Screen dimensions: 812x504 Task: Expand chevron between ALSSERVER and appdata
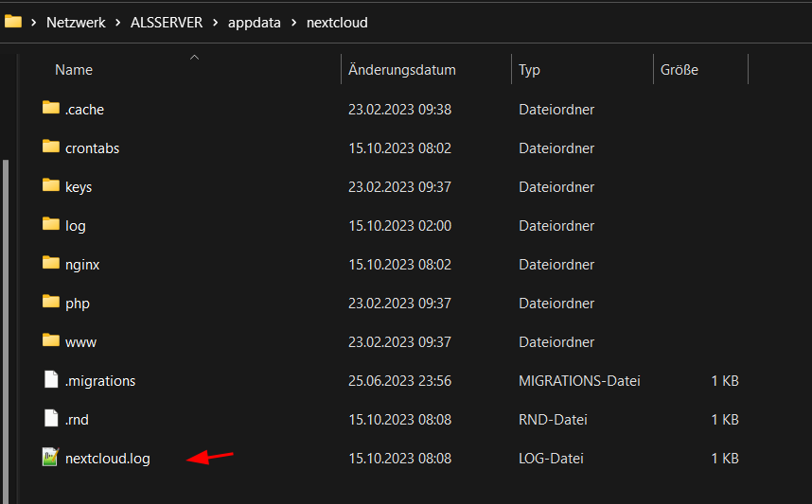tap(216, 23)
